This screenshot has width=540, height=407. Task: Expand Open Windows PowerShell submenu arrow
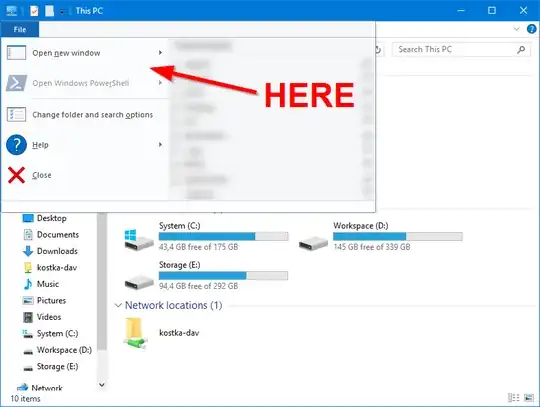(160, 83)
